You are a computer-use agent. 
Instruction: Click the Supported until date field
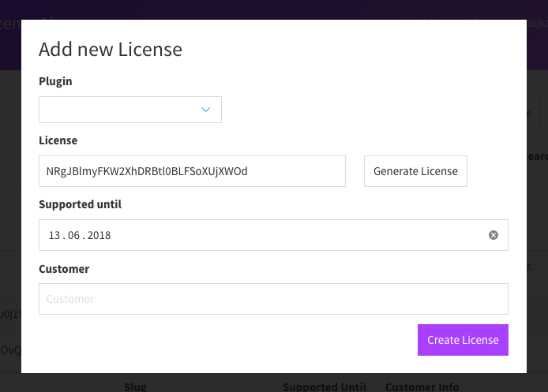[x=273, y=235]
